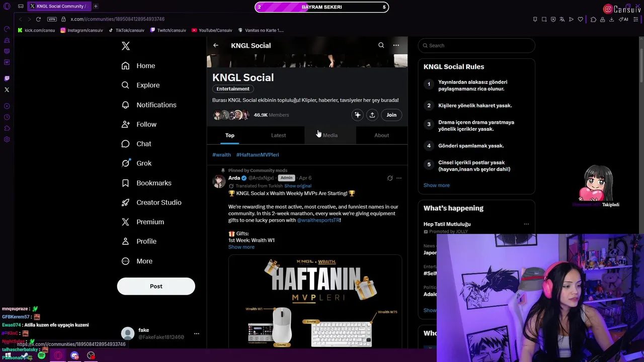The width and height of the screenshot is (644, 362).
Task: Open the Instagram/cansuiv bookmark
Action: 82,30
